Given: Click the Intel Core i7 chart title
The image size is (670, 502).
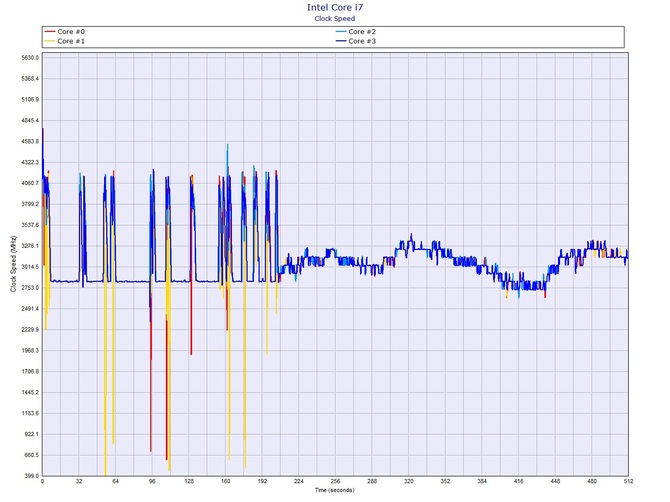Looking at the screenshot, I should (x=335, y=7).
